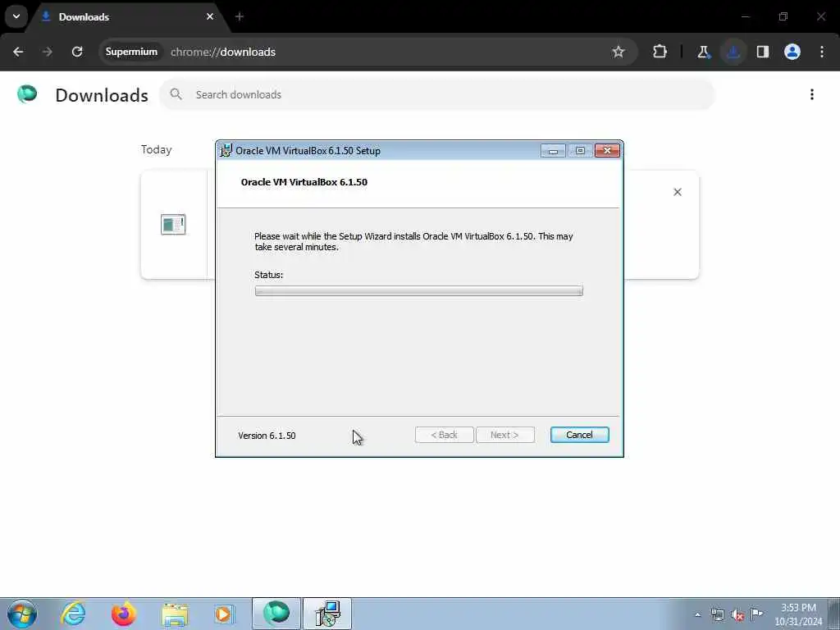Image resolution: width=840 pixels, height=630 pixels.
Task: Open the browser three-dot menu
Action: pyautogui.click(x=822, y=52)
